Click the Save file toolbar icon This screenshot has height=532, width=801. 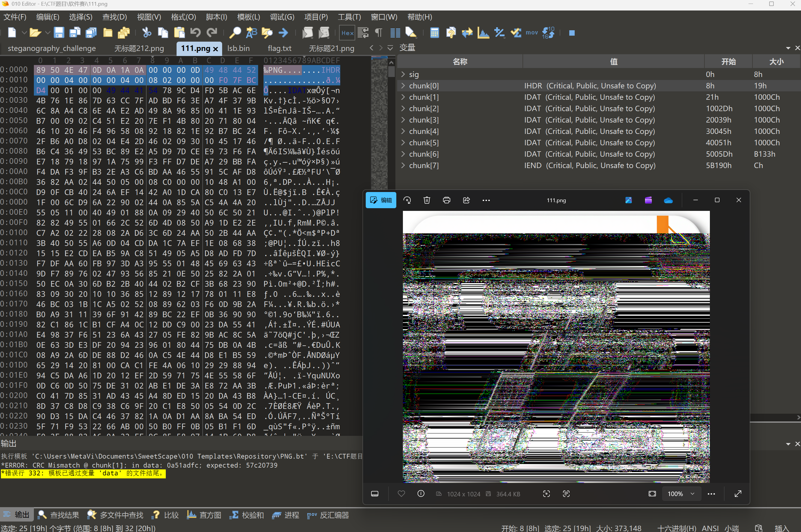pyautogui.click(x=59, y=33)
